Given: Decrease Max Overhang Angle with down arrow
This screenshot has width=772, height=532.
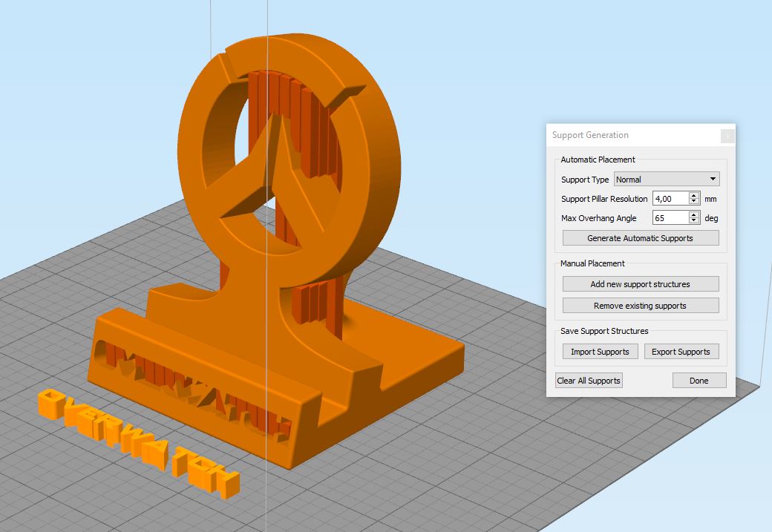Looking at the screenshot, I should pyautogui.click(x=694, y=221).
